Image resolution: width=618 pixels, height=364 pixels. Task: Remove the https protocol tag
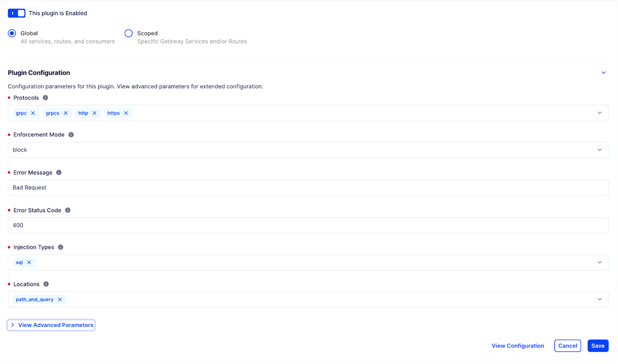click(126, 113)
